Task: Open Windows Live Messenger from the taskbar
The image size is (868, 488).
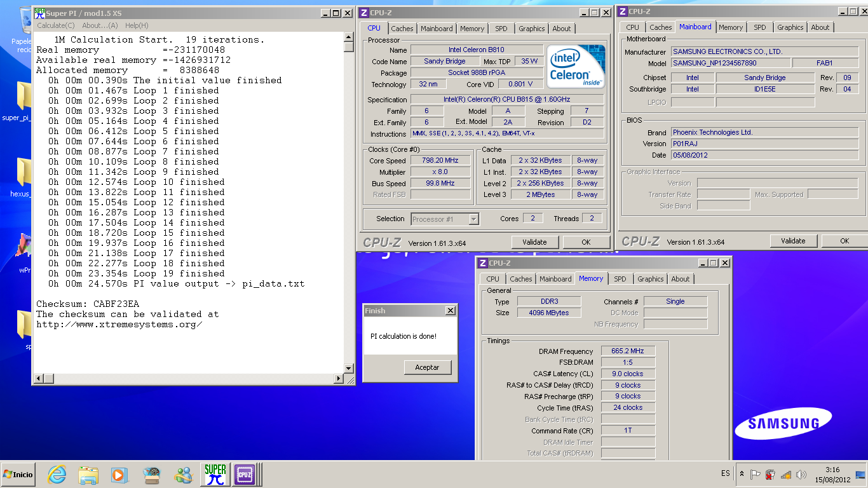Action: tap(184, 475)
